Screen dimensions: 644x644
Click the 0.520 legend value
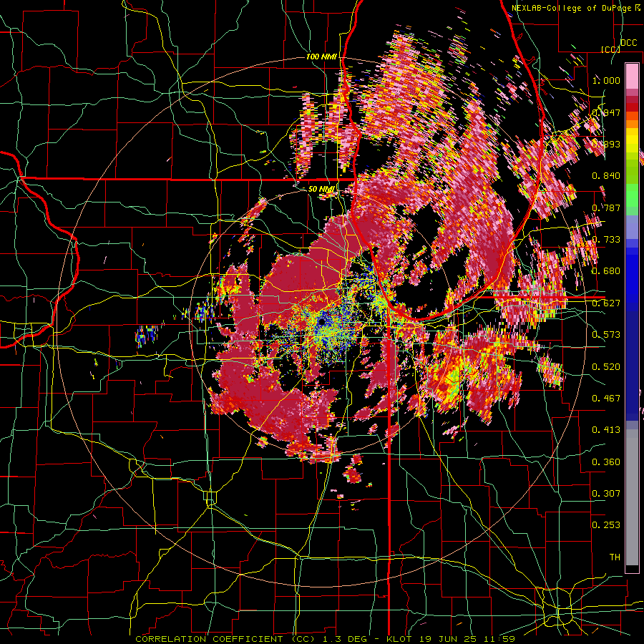pos(606,367)
